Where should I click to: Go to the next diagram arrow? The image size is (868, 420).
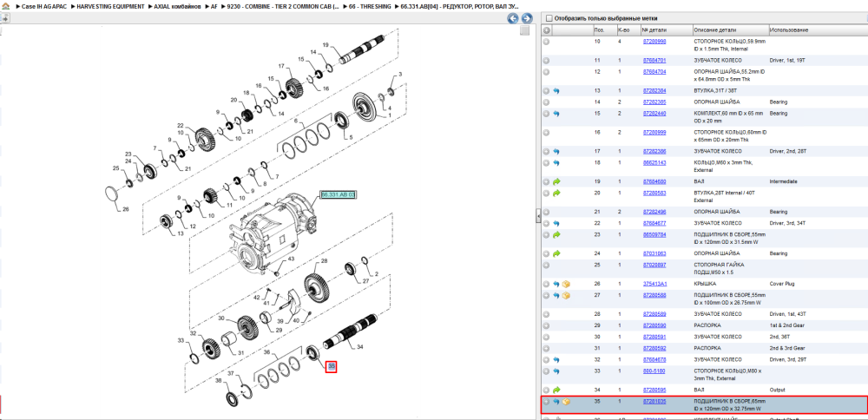pyautogui.click(x=527, y=18)
